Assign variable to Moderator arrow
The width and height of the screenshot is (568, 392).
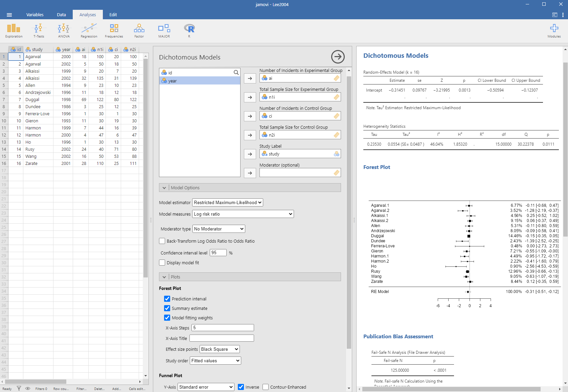click(250, 173)
